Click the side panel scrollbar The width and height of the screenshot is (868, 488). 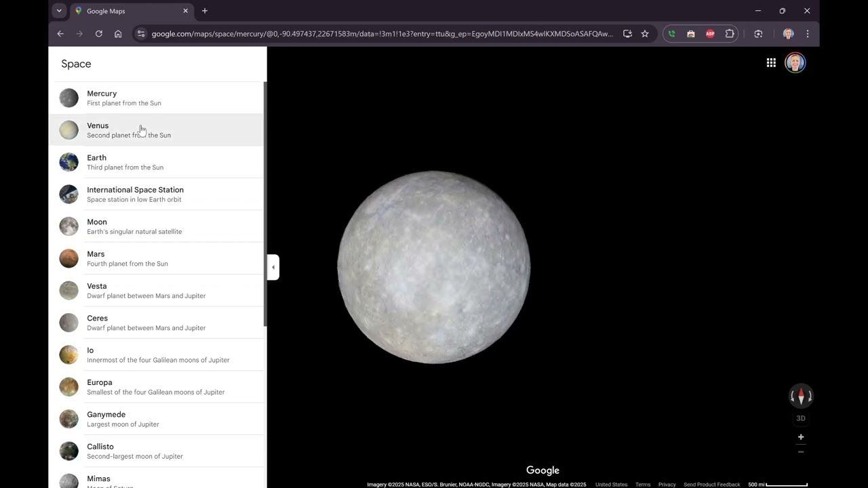point(265,203)
